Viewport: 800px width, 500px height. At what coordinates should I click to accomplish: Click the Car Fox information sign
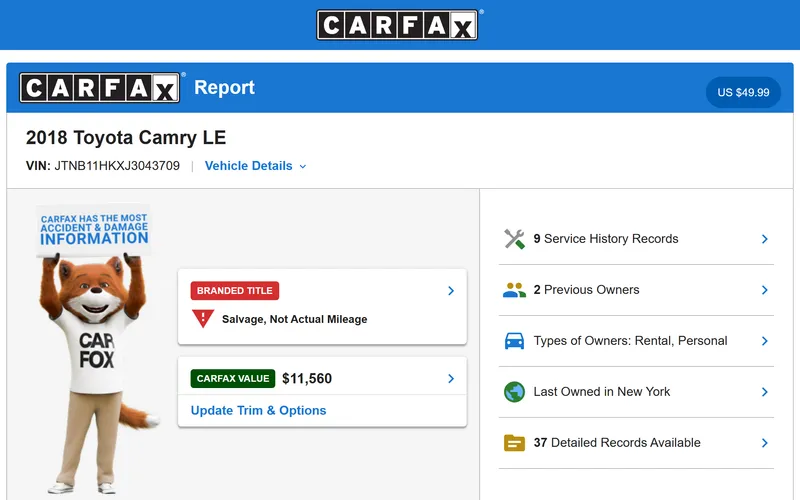(94, 230)
